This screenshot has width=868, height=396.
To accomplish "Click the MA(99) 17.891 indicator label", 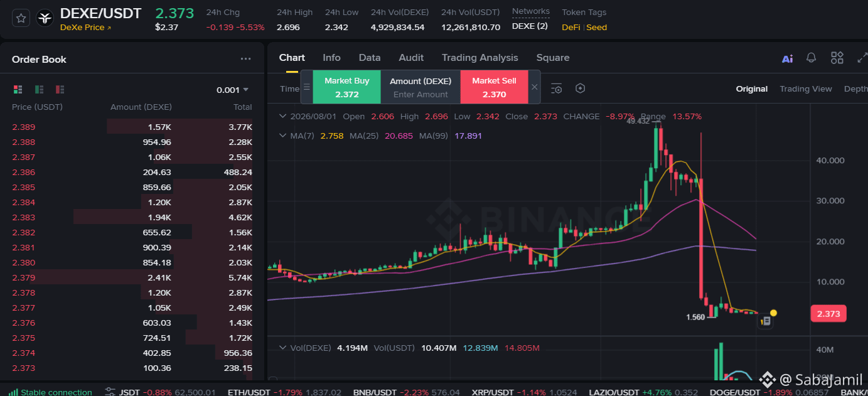I will tap(451, 136).
